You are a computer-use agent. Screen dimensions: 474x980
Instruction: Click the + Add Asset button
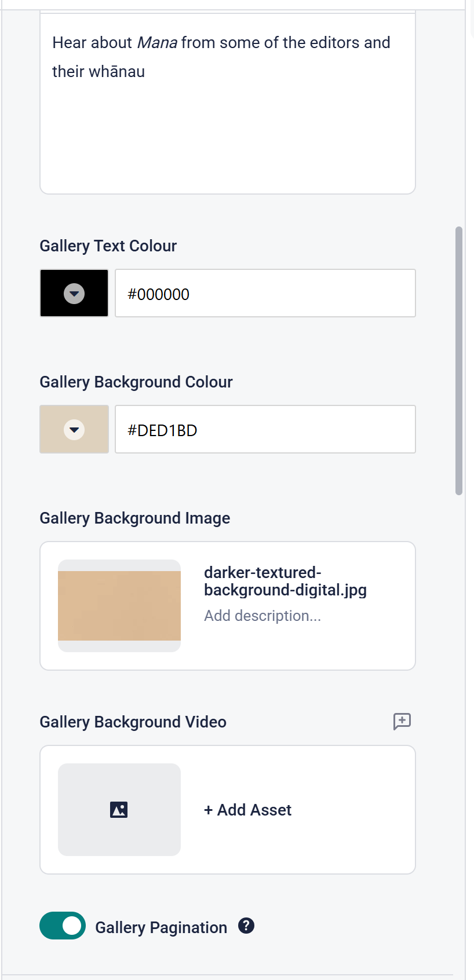point(248,810)
